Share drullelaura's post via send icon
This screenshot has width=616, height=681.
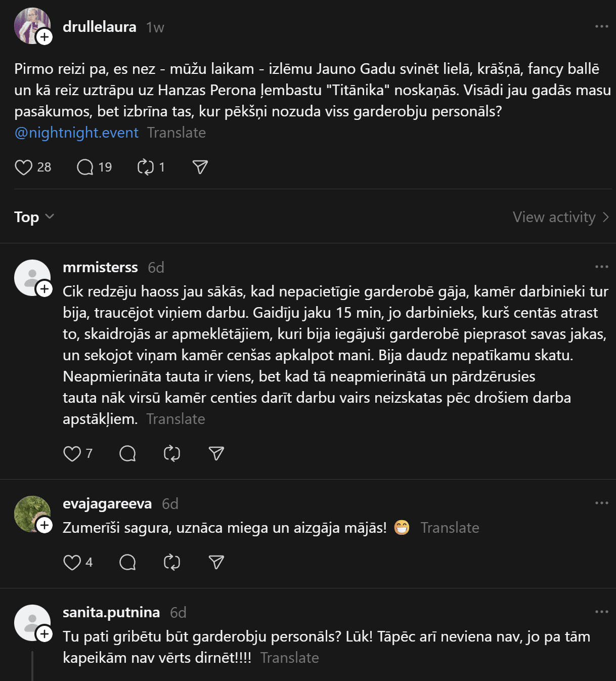(200, 167)
